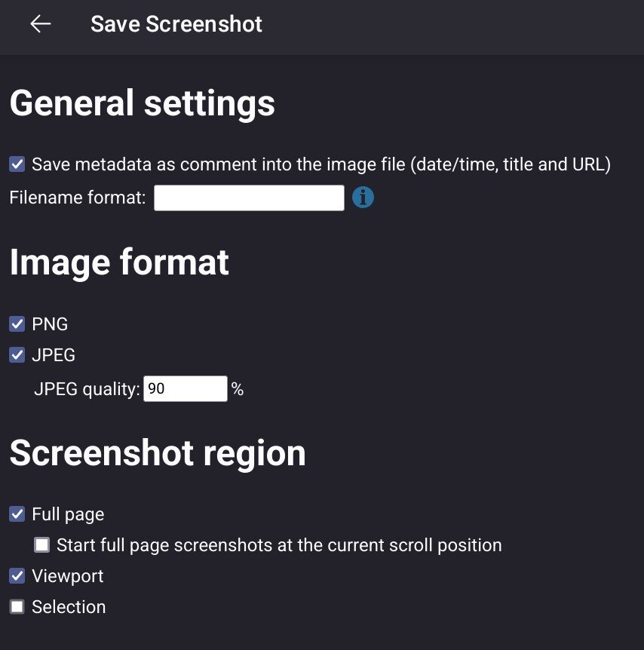The image size is (644, 650).
Task: Click the percent sign after JPEG quality
Action: pos(238,390)
